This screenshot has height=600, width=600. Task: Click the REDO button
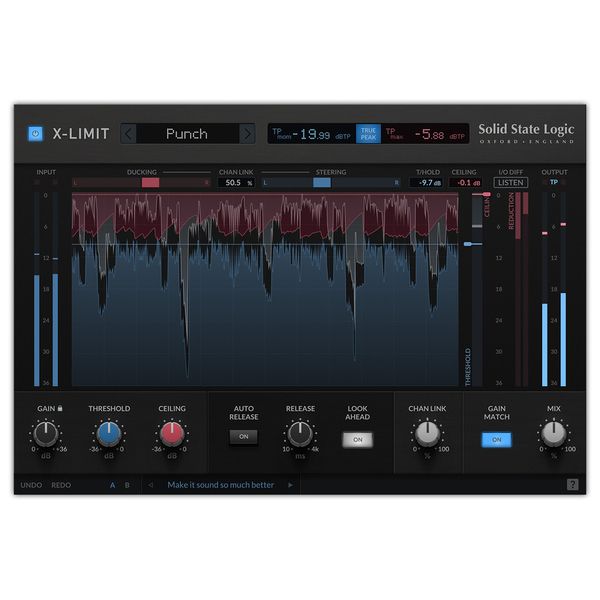[61, 485]
